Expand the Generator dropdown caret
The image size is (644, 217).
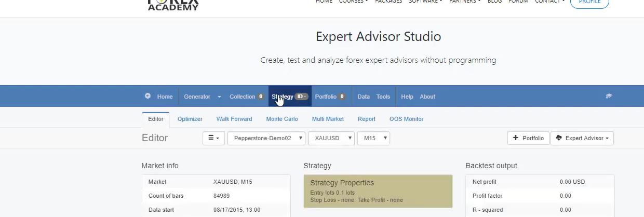(219, 97)
